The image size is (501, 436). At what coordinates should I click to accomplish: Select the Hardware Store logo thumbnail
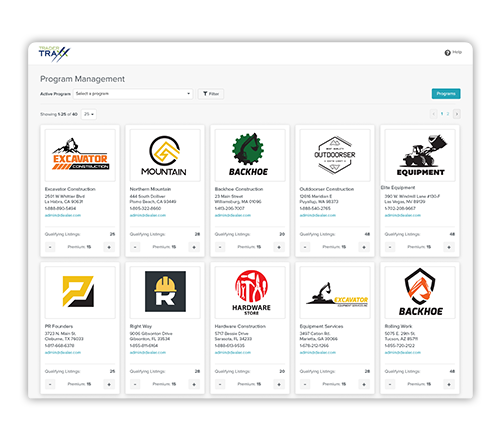[x=250, y=292]
